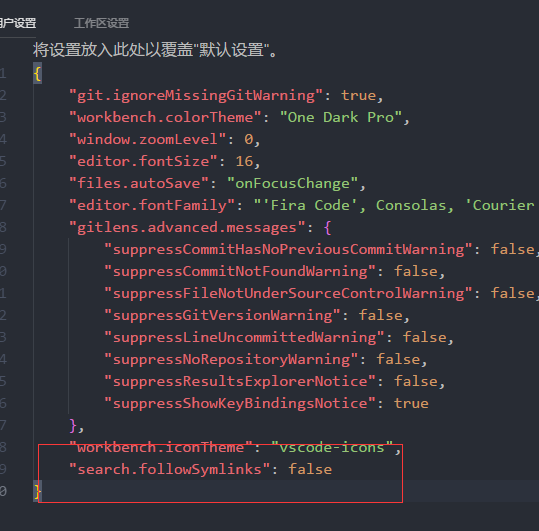Click the "vscode-icons" value
The width and height of the screenshot is (539, 531).
332,447
